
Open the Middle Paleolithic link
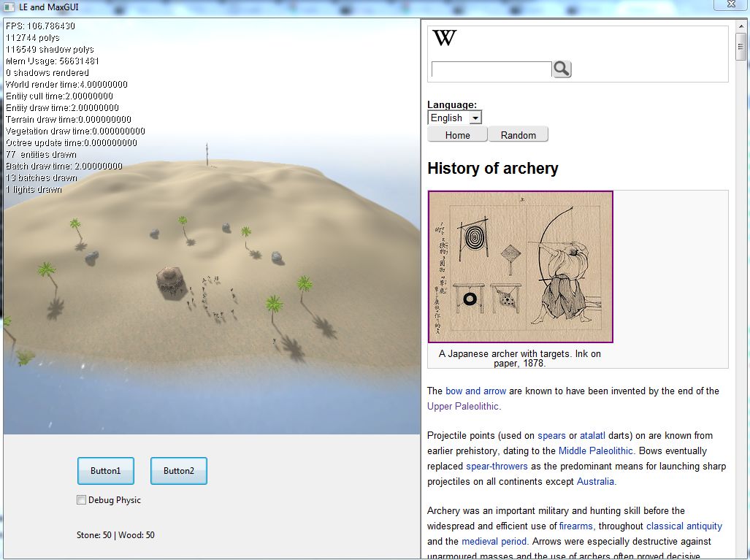click(596, 451)
